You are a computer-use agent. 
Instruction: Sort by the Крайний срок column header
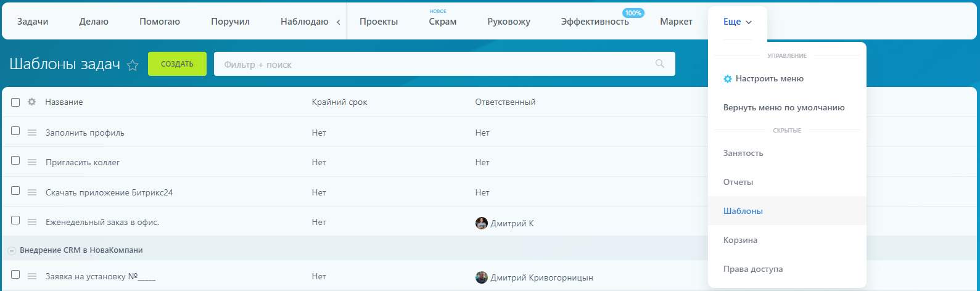tap(340, 102)
